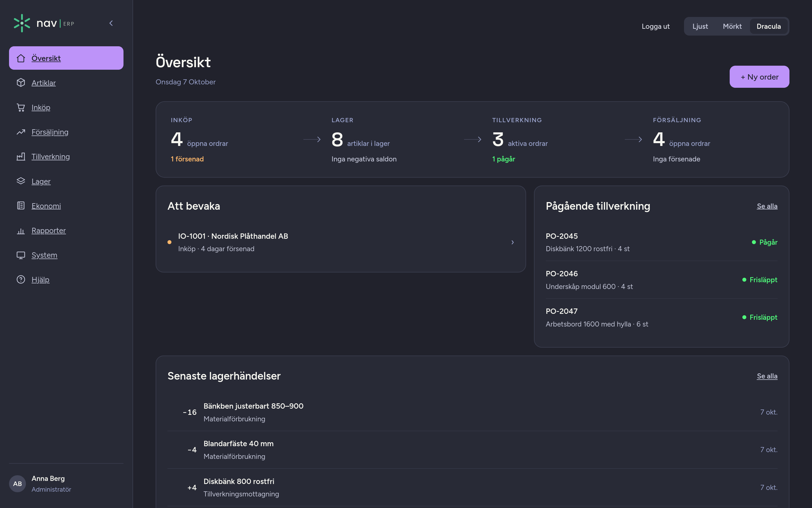Click Logga ut
The image size is (812, 508).
click(x=656, y=26)
